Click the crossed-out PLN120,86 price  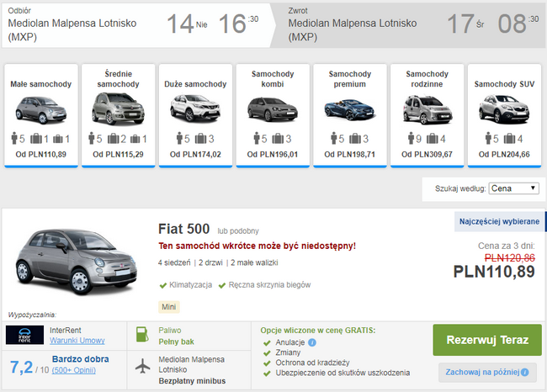(510, 257)
